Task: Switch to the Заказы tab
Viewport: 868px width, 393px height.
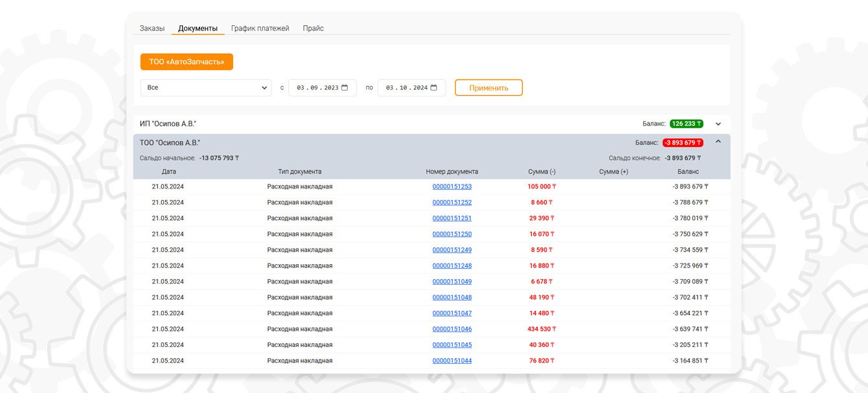Action: pos(152,28)
